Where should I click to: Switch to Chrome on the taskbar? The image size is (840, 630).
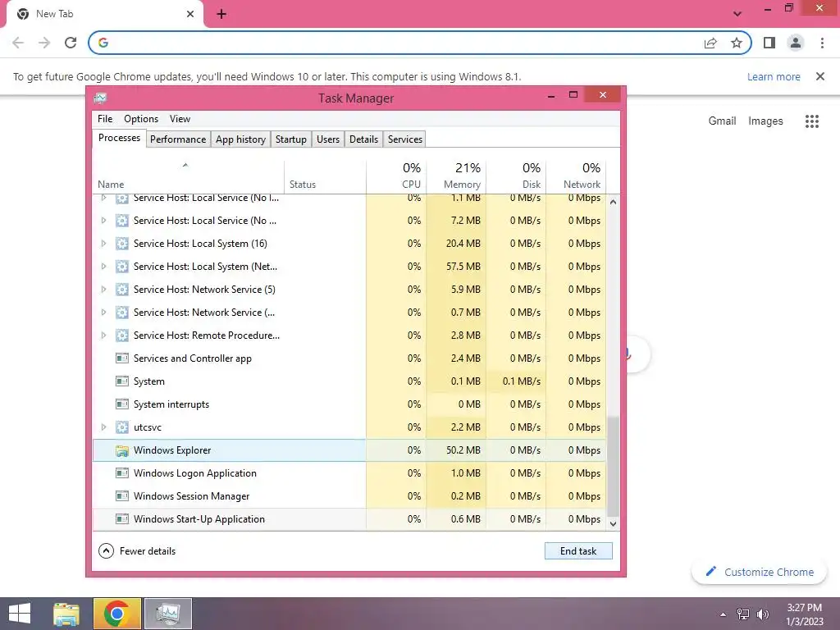tap(116, 614)
